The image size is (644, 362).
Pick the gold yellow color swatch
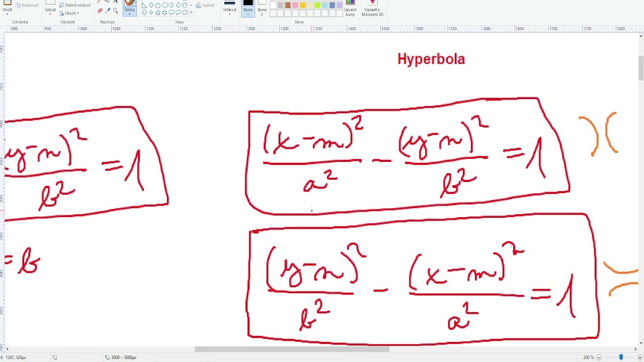(x=303, y=5)
